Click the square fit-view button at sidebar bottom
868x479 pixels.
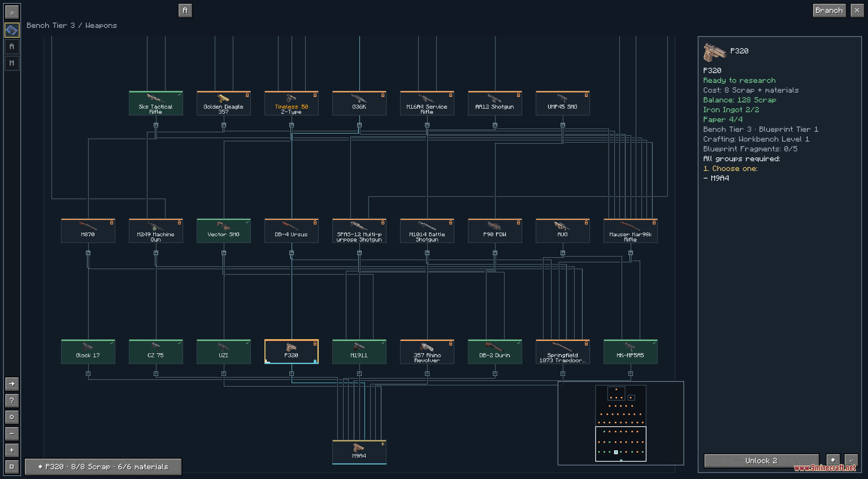(12, 466)
